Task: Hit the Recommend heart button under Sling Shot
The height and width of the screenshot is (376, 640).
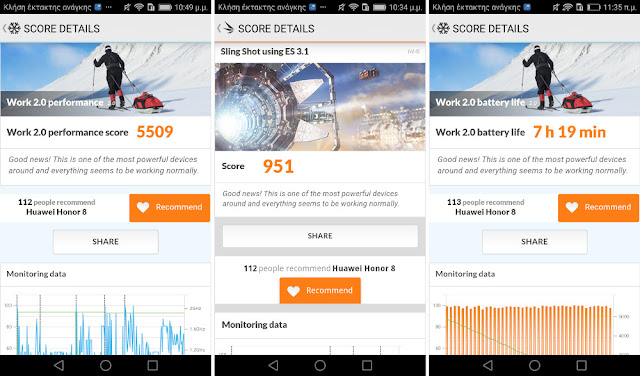Action: [x=320, y=290]
